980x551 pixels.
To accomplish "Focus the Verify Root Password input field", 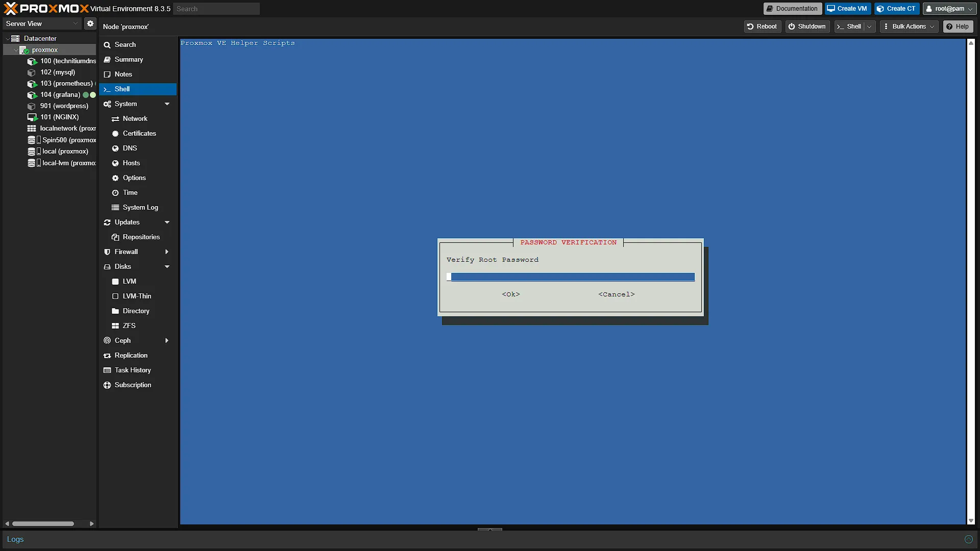I will 571,277.
